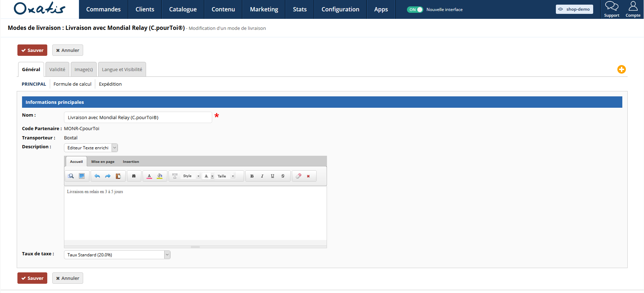This screenshot has height=293, width=644.
Task: Open the Taux de taxe dropdown
Action: click(167, 255)
